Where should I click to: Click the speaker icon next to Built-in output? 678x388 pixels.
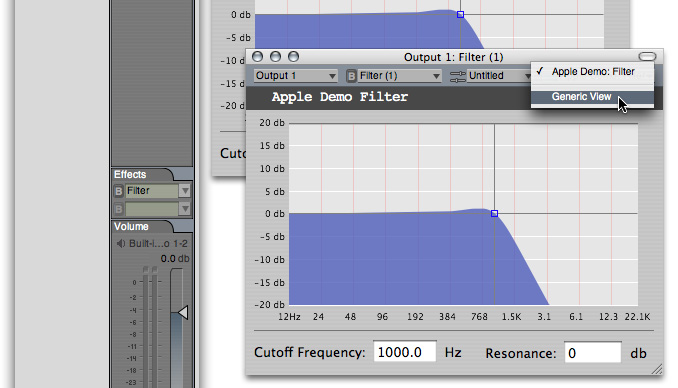click(121, 244)
